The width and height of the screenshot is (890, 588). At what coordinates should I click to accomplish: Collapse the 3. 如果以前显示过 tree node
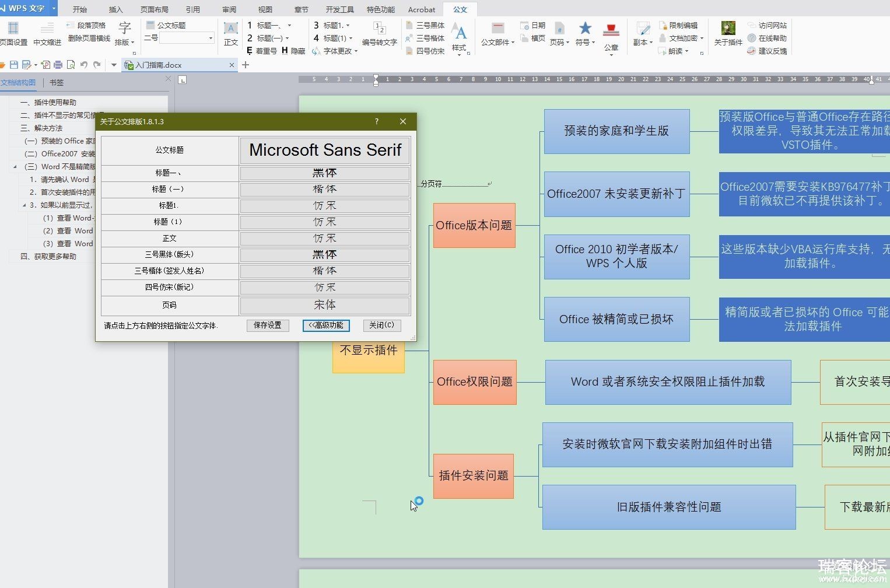24,205
